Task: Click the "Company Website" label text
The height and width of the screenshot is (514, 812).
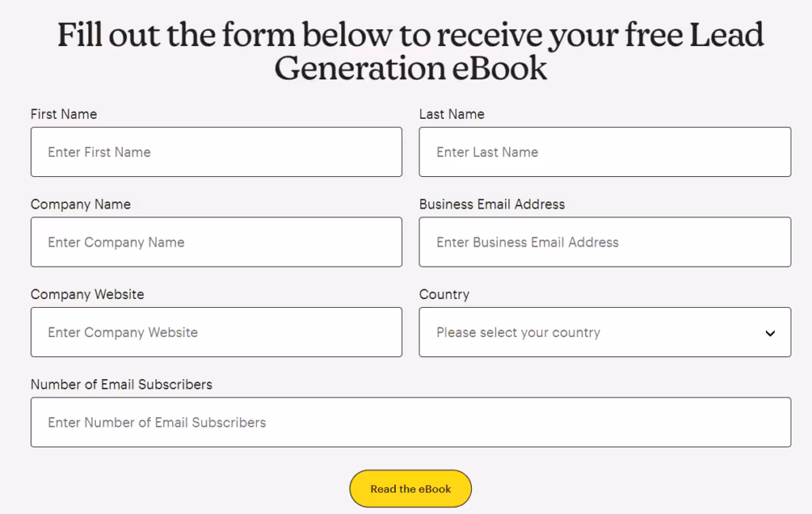Action: tap(87, 294)
